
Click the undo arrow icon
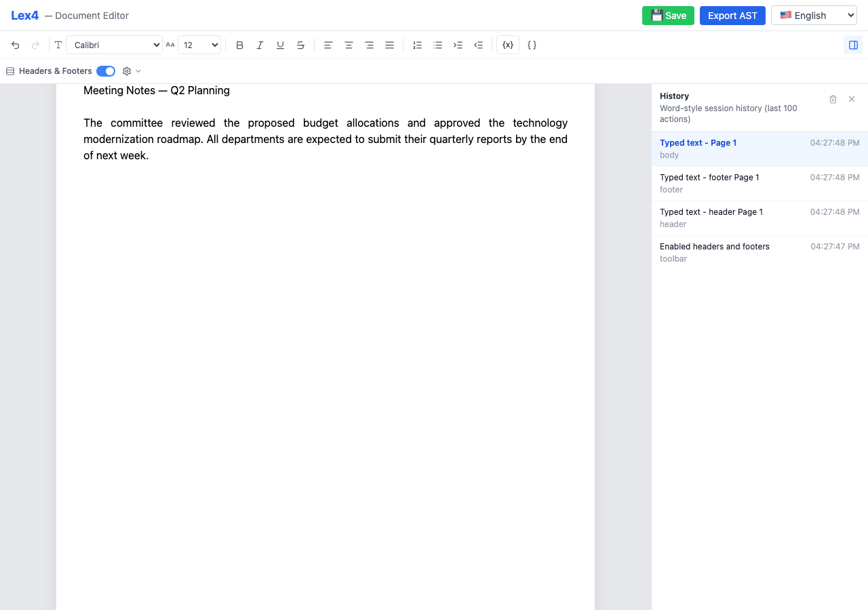click(15, 45)
